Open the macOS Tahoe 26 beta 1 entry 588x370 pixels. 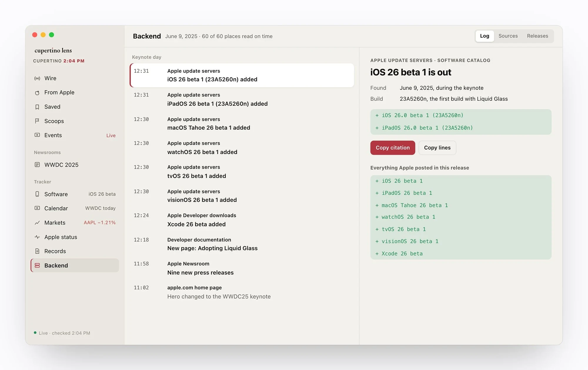click(242, 124)
